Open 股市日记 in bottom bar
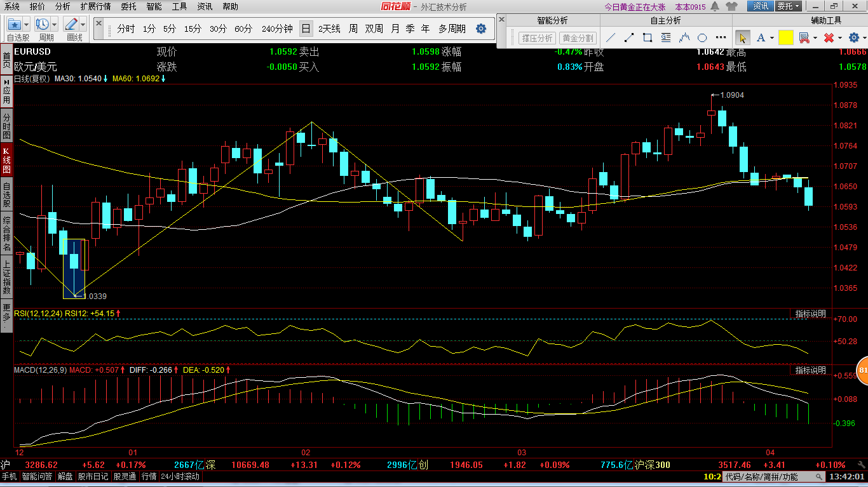Screen dimensions: 868x487 tap(93, 476)
